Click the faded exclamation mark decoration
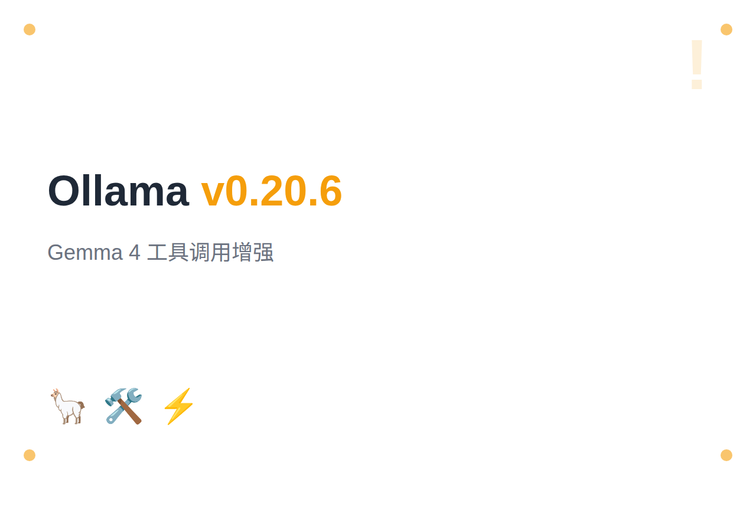 [697, 64]
